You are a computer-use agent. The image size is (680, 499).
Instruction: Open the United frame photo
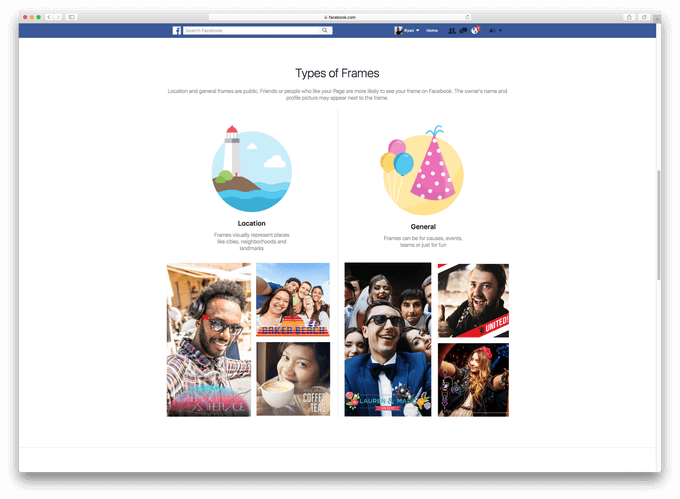(x=473, y=300)
